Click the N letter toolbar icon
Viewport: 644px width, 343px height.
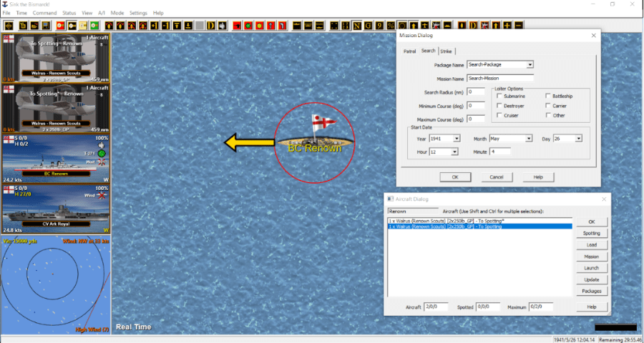click(x=357, y=26)
